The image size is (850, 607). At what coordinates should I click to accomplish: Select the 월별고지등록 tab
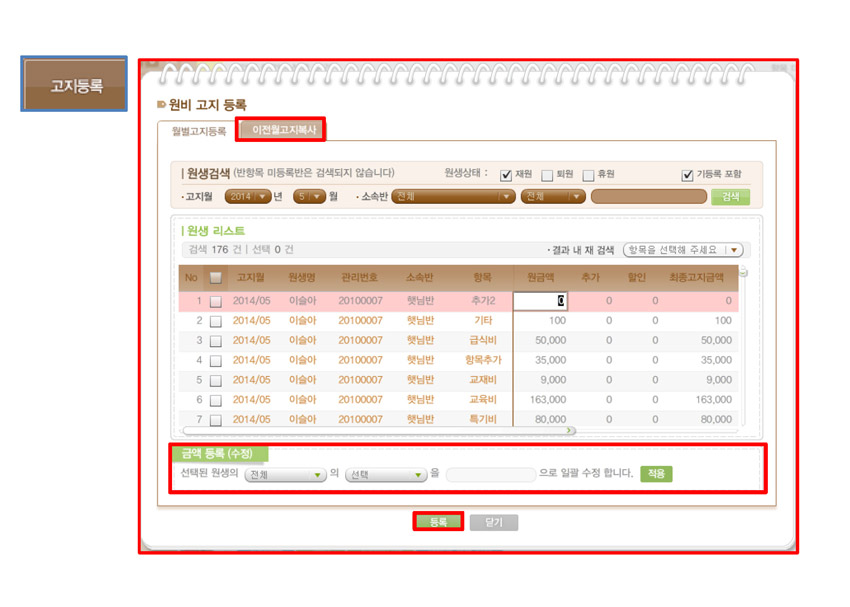(x=197, y=132)
